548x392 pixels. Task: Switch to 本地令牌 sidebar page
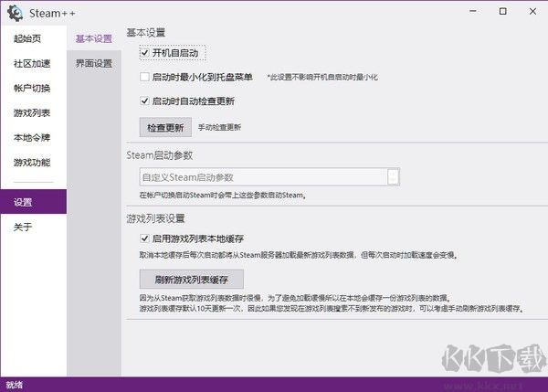tap(33, 138)
